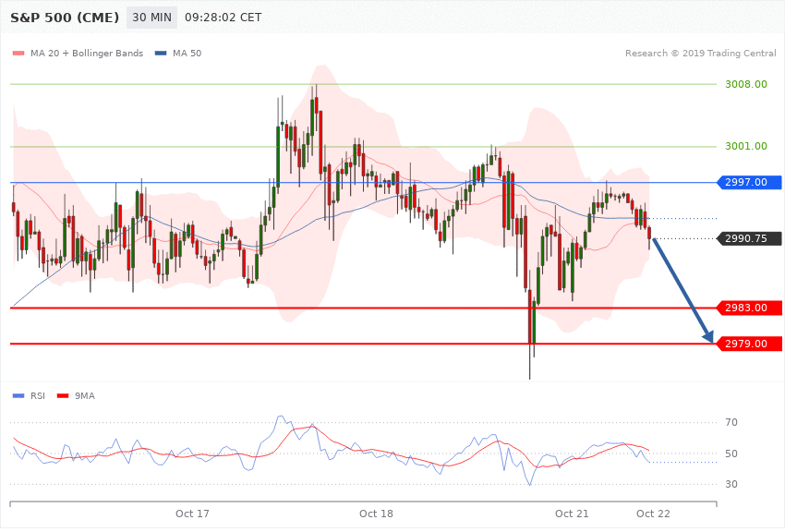Click the 09:28:02 CET timestamp

(x=223, y=18)
